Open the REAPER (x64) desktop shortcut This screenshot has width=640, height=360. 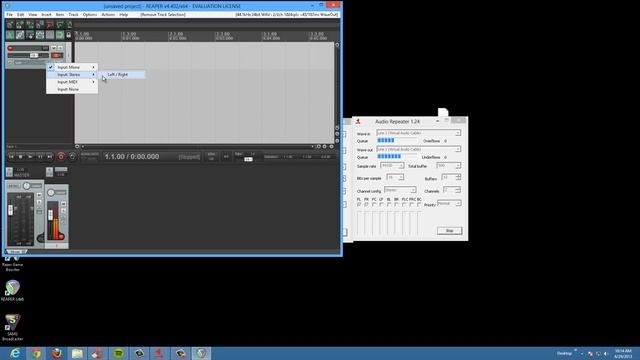click(12, 291)
